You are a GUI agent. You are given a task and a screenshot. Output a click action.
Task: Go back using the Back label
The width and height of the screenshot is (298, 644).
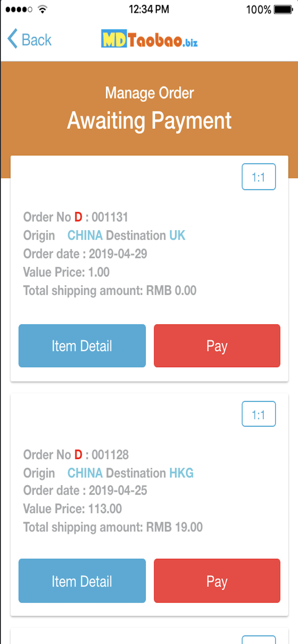click(36, 40)
